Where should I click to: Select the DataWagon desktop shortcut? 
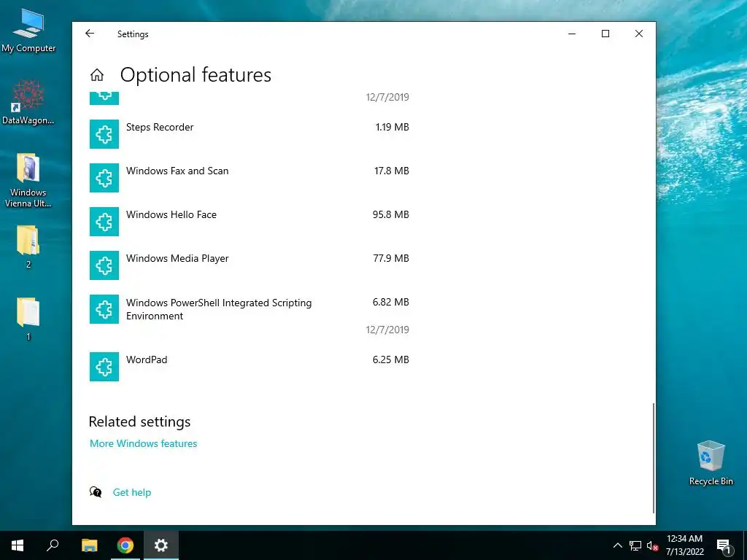point(28,102)
